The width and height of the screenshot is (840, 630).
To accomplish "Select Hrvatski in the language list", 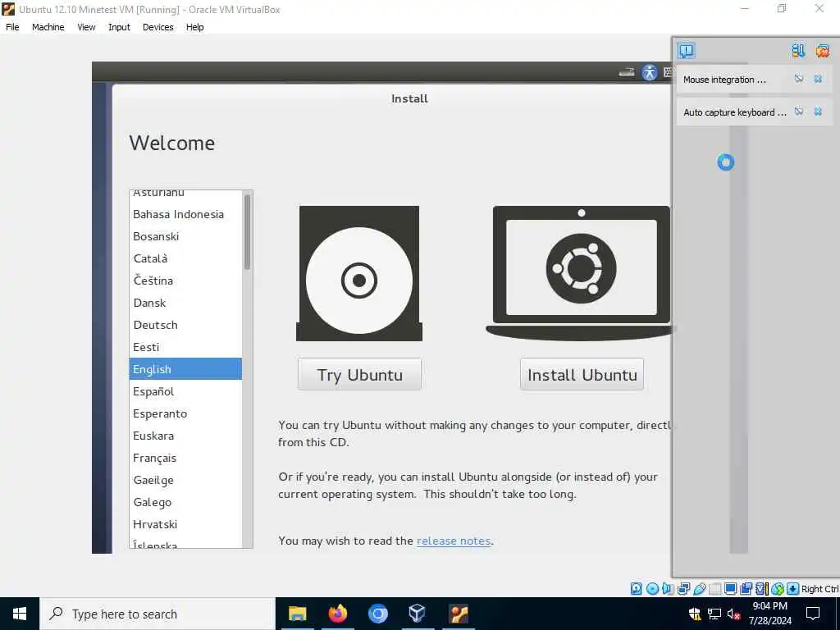I will click(185, 524).
